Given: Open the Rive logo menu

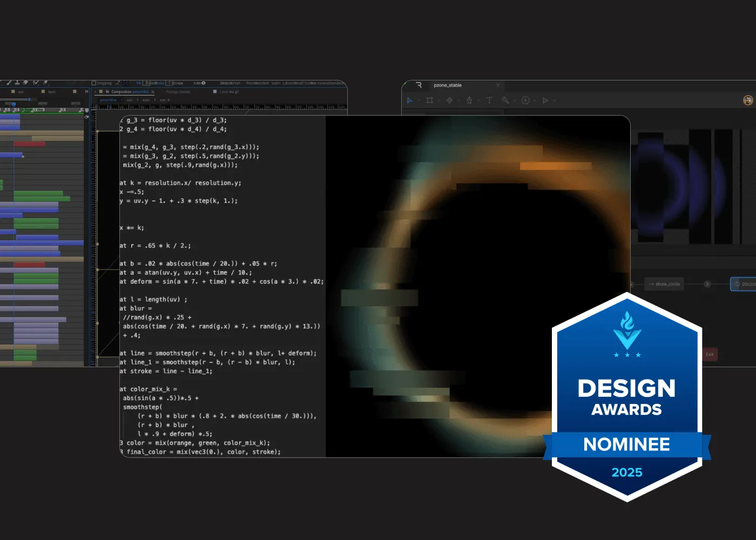Looking at the screenshot, I should tap(418, 85).
